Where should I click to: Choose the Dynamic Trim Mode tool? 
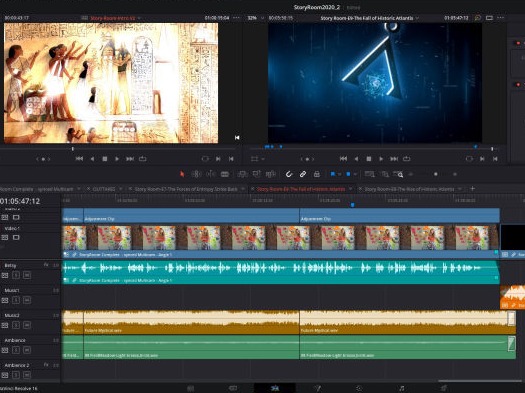point(211,174)
